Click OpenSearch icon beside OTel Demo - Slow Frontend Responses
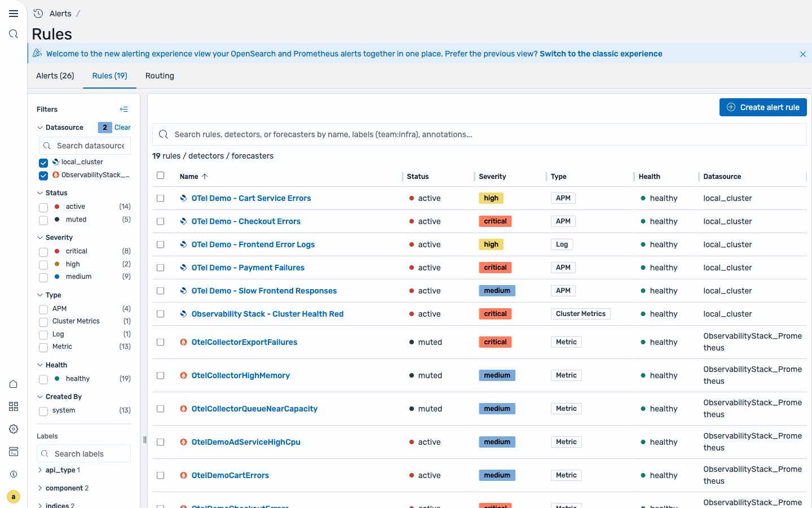Screen dimensions: 812x508 [x=183, y=291]
